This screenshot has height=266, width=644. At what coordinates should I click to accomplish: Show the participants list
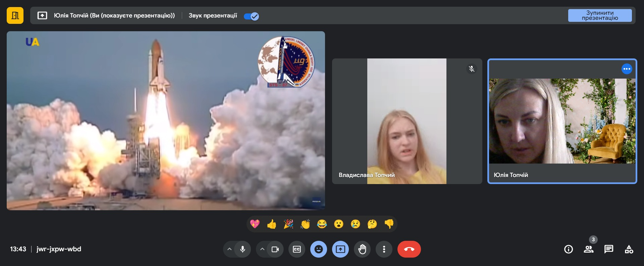click(x=588, y=249)
